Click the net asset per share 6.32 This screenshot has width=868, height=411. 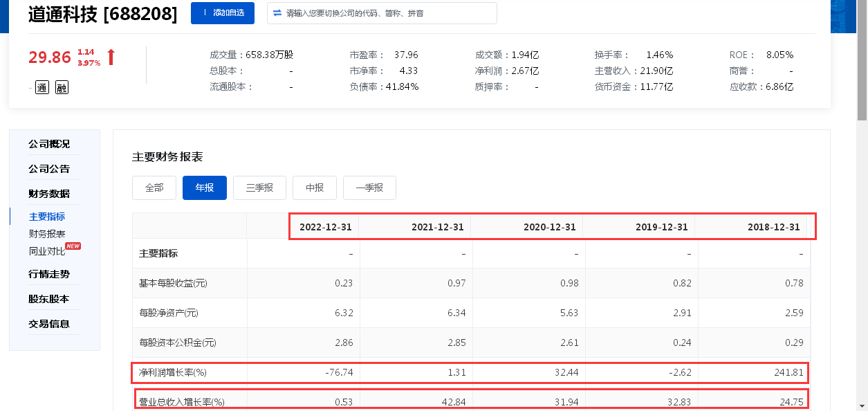click(x=344, y=313)
